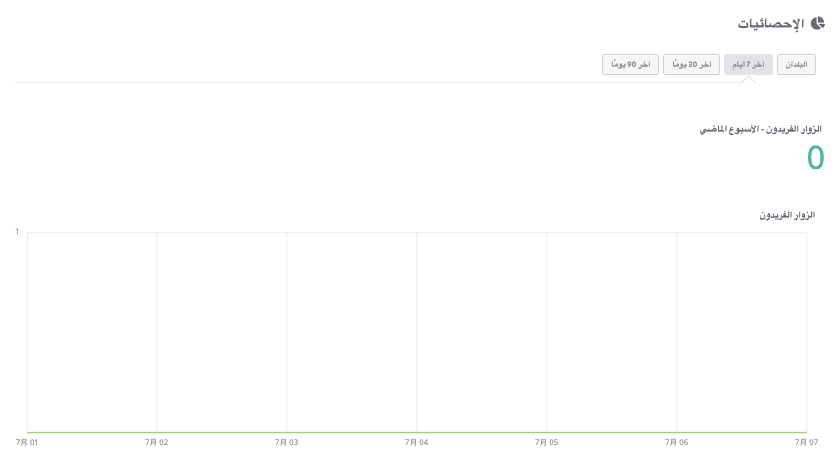Viewport: 837px width, 461px height.
Task: Click the y-axis value 1 label
Action: pos(17,232)
